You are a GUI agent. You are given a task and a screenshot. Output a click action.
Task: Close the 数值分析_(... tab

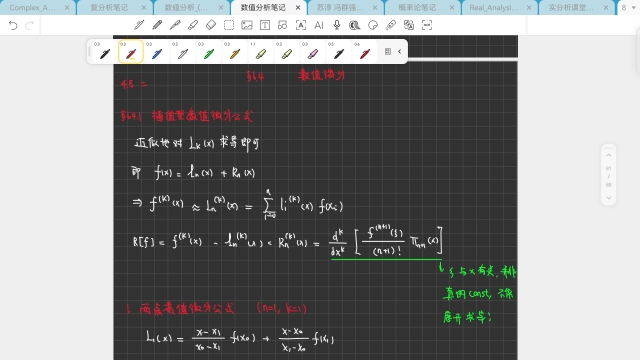tap(221, 8)
